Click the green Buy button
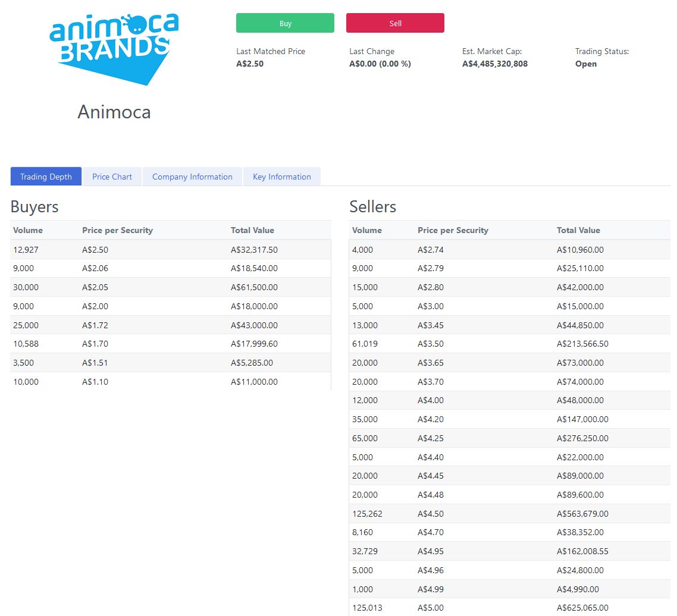Viewport: 677px width, 616px height. coord(285,23)
